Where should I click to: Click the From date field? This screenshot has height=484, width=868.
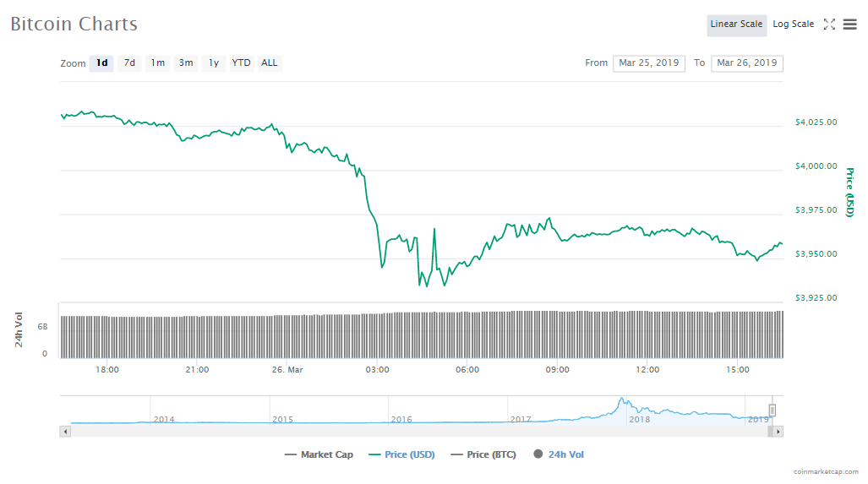click(x=648, y=63)
